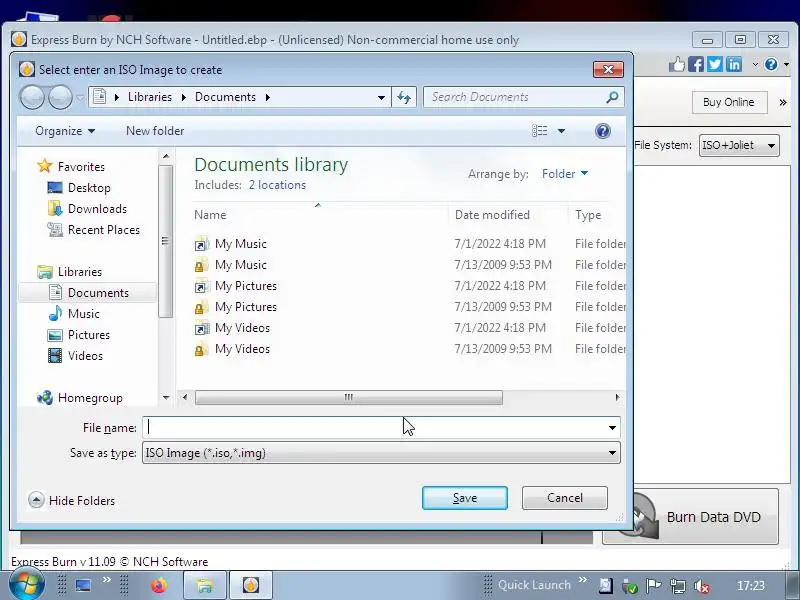This screenshot has height=600, width=800.
Task: Click the thumbs-up like icon
Action: coord(677,64)
